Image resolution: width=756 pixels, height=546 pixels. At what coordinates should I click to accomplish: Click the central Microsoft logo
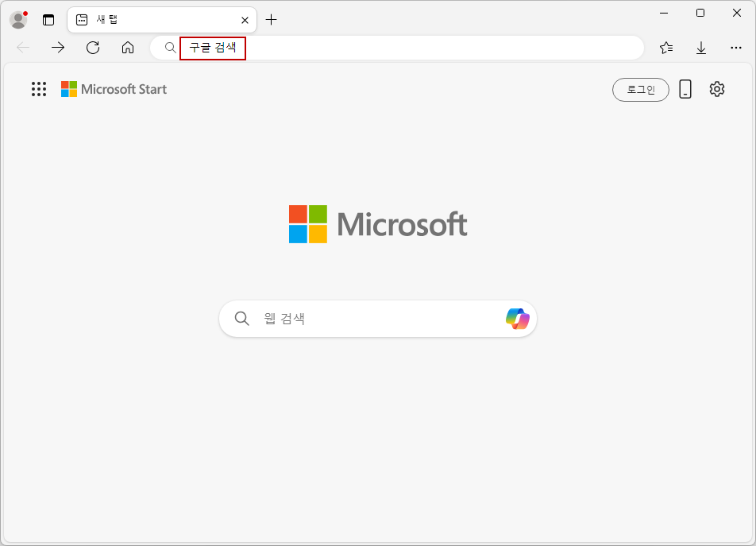point(378,224)
